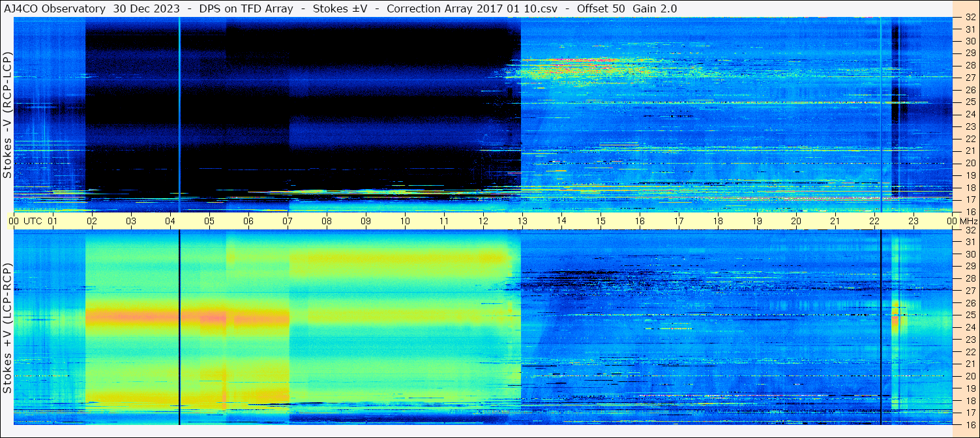Click 30 MHz label of Stokes +V panel
The width and height of the screenshot is (980, 438).
pyautogui.click(x=970, y=254)
